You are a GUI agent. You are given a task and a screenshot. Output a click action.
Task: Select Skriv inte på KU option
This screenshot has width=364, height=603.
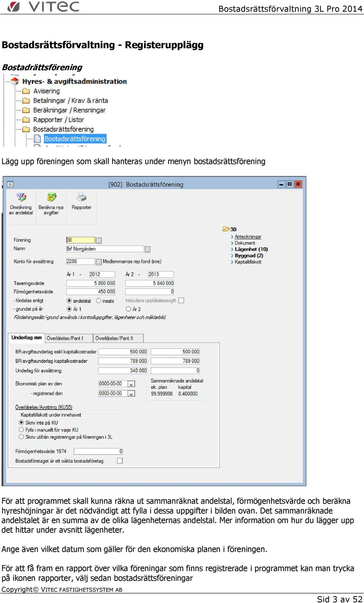(21, 422)
